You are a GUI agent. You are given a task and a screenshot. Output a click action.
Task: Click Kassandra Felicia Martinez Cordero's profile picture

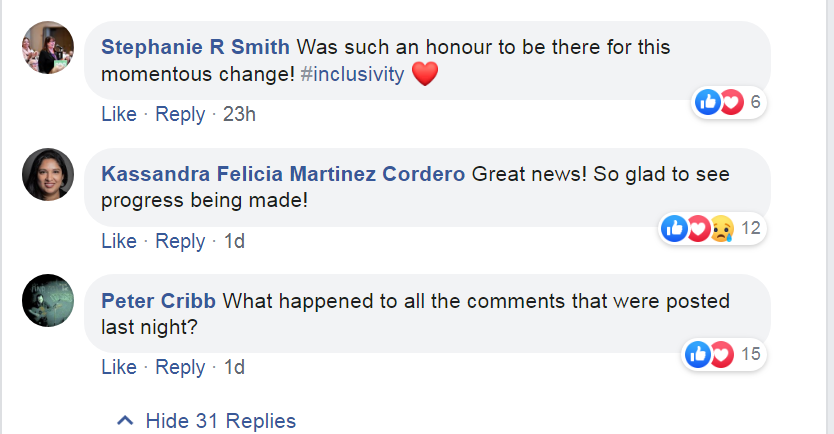[48, 174]
